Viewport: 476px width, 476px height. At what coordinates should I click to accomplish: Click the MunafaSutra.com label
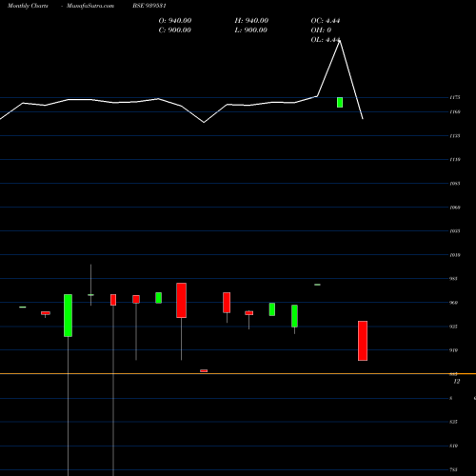(90, 6)
